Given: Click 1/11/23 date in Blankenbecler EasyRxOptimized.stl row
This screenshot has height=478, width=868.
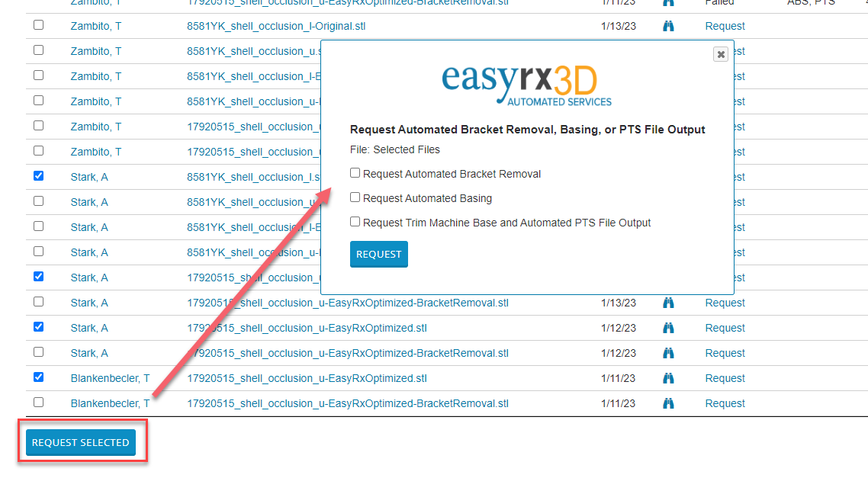Looking at the screenshot, I should tap(619, 378).
